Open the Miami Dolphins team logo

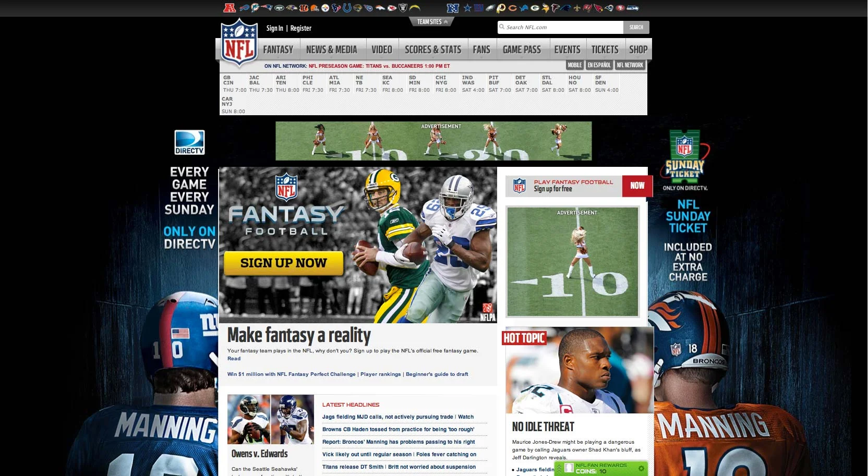[x=255, y=8]
